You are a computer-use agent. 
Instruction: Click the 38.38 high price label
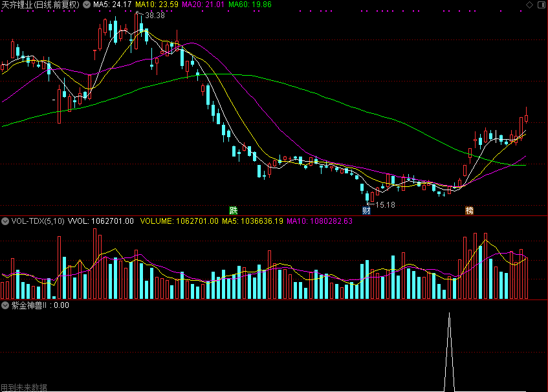click(x=155, y=16)
